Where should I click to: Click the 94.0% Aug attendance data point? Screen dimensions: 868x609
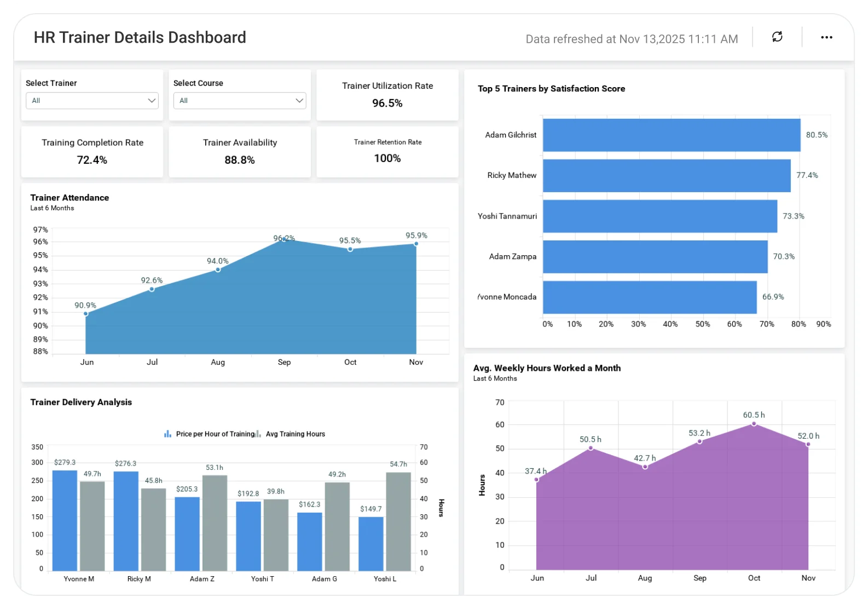click(x=218, y=269)
